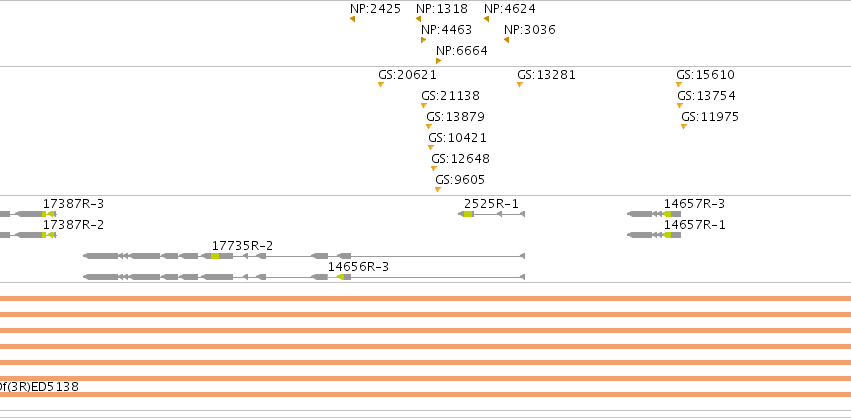Click the NP:3036 insertion marker triangle

pos(506,40)
